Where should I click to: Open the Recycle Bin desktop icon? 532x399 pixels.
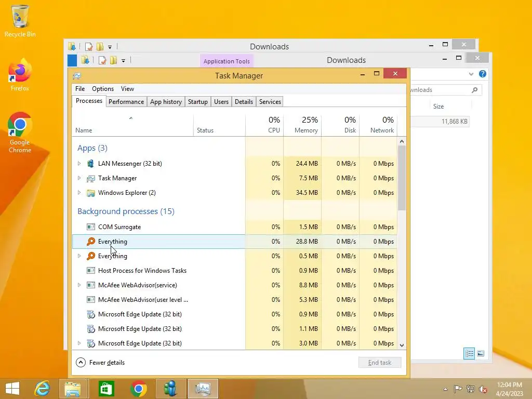tap(20, 20)
